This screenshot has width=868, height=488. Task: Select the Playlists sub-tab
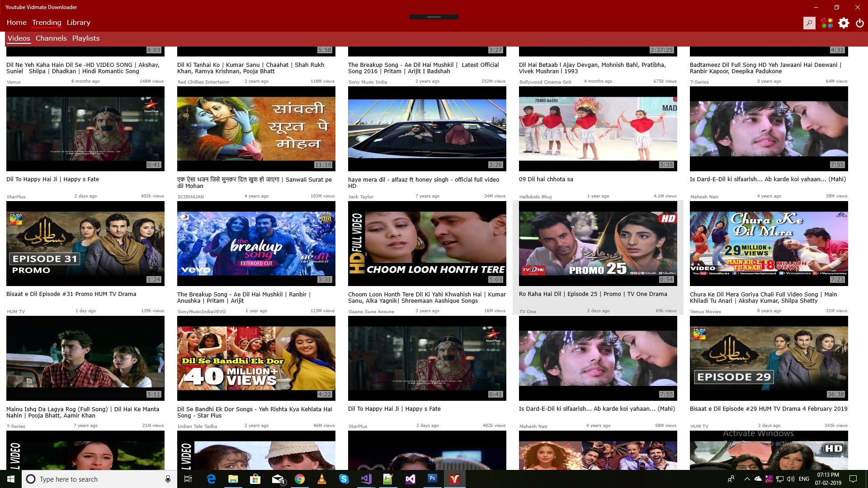[x=86, y=38]
